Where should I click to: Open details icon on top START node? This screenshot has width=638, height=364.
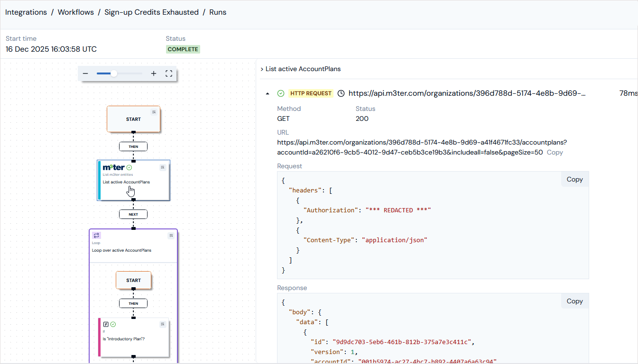(x=154, y=112)
